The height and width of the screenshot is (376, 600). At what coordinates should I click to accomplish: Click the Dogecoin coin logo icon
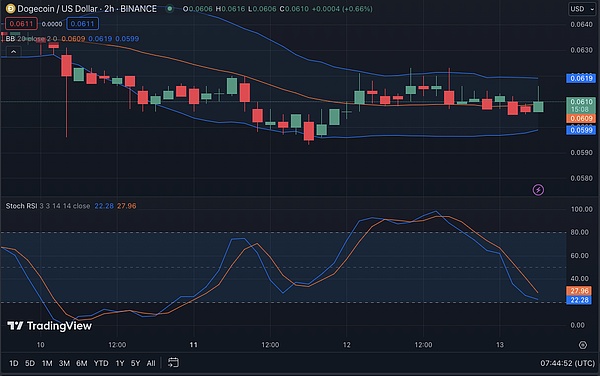pos(10,8)
